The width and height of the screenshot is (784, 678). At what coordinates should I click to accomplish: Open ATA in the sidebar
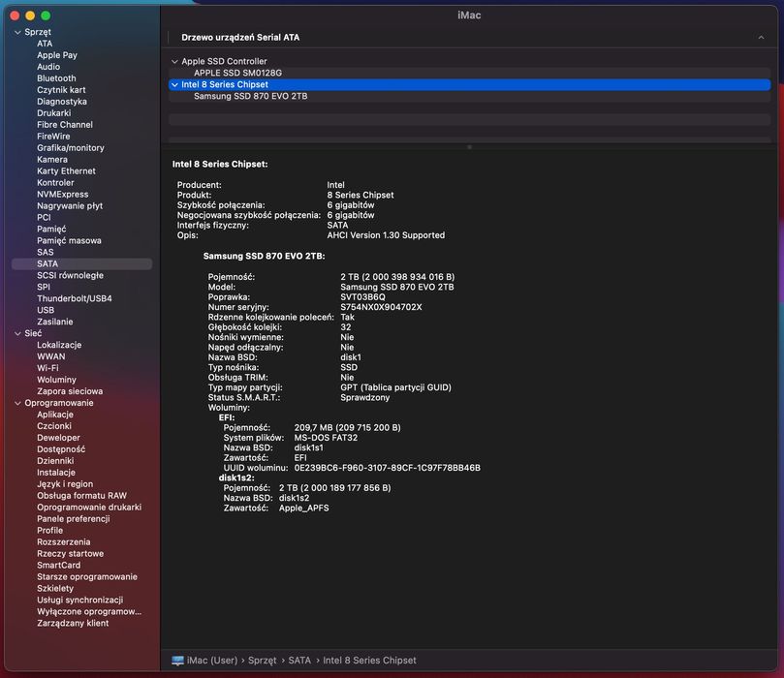click(x=45, y=44)
